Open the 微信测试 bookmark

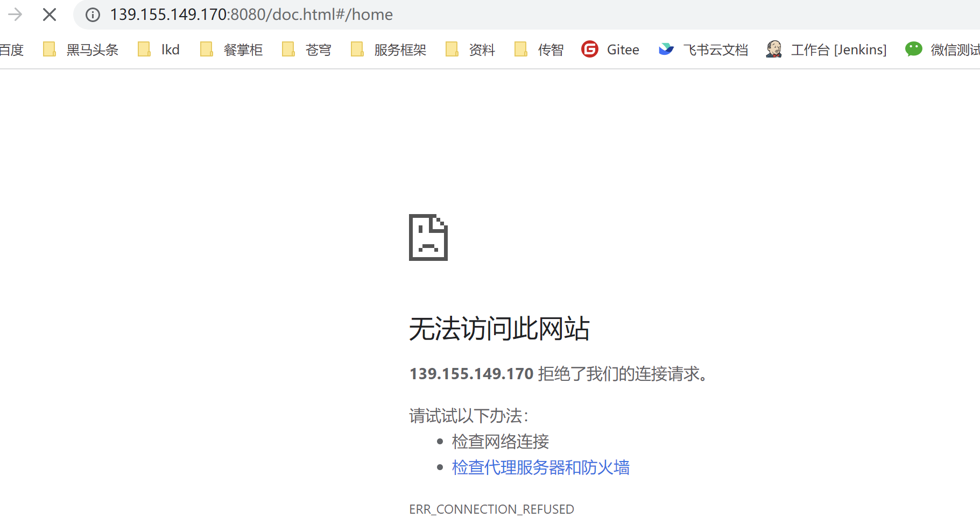tap(942, 49)
